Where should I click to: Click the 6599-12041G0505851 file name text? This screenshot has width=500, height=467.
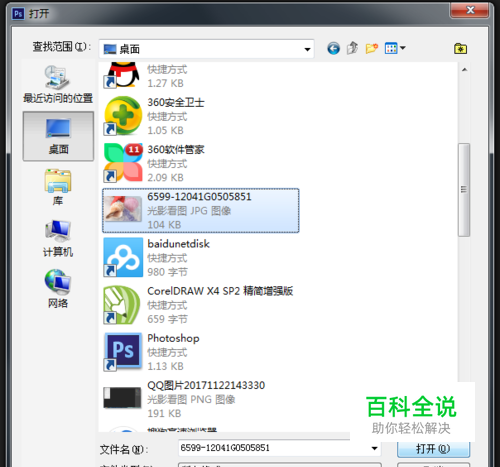199,197
